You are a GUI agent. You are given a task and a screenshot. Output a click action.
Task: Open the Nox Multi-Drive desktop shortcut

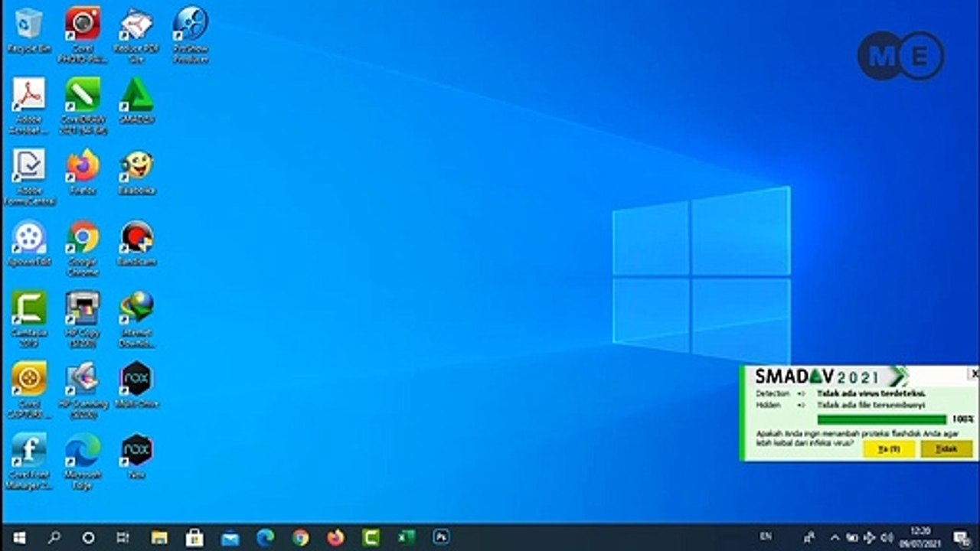[137, 384]
